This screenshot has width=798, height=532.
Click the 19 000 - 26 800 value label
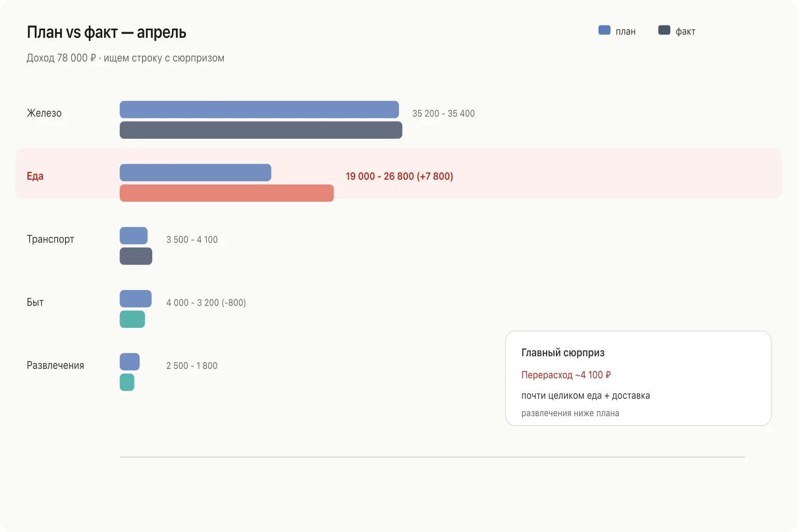pos(400,176)
